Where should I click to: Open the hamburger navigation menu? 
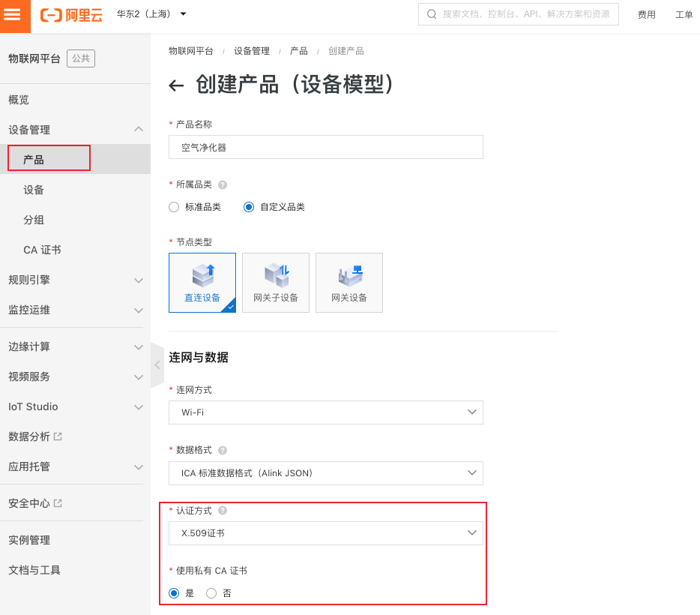[14, 15]
